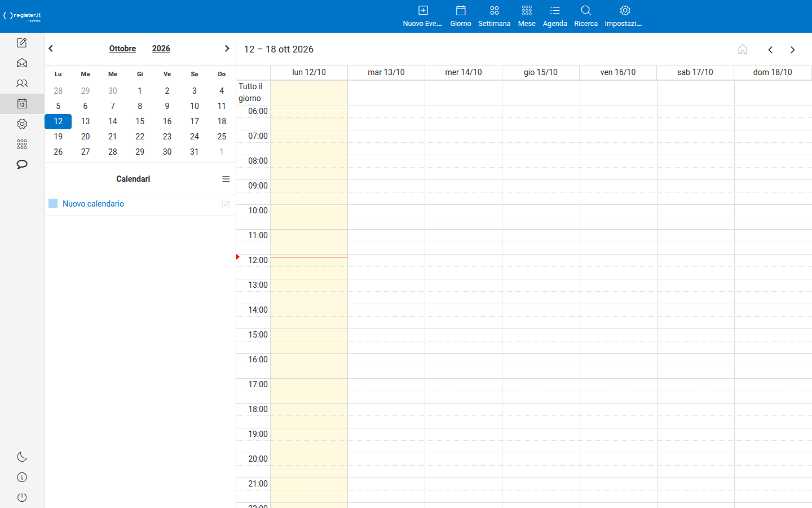The height and width of the screenshot is (508, 812).
Task: Select September 29 in mini calendar
Action: coord(85,91)
